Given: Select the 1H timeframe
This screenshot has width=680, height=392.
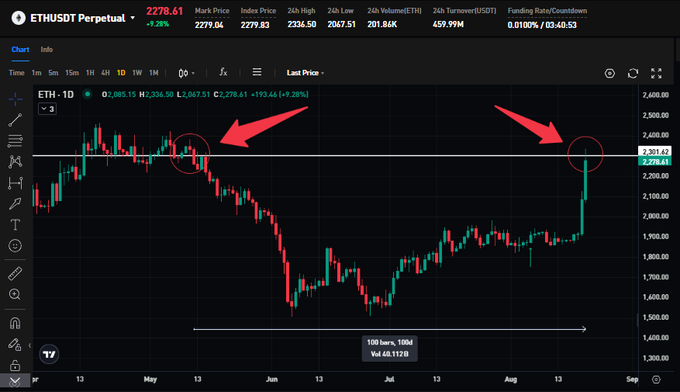Looking at the screenshot, I should 90,73.
